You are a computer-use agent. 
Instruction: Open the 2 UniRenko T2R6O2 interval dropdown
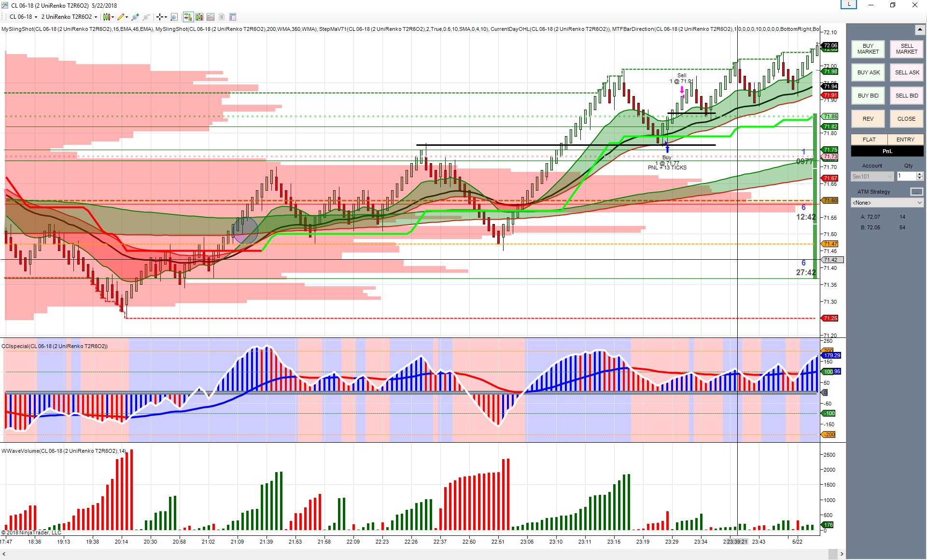point(69,17)
